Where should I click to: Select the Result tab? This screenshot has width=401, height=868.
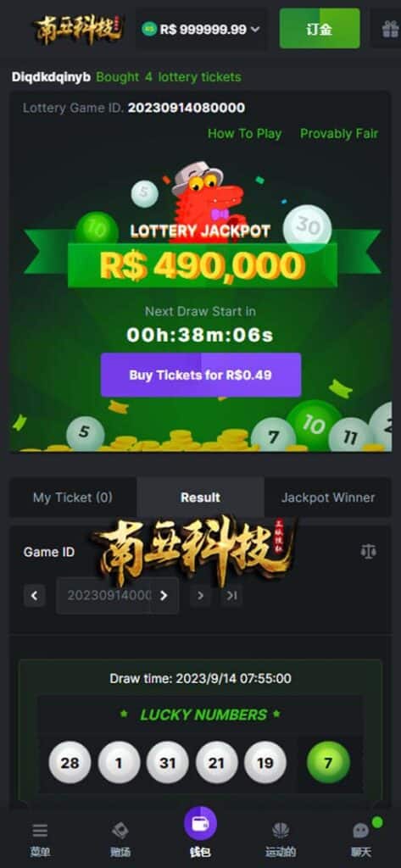[x=200, y=497]
